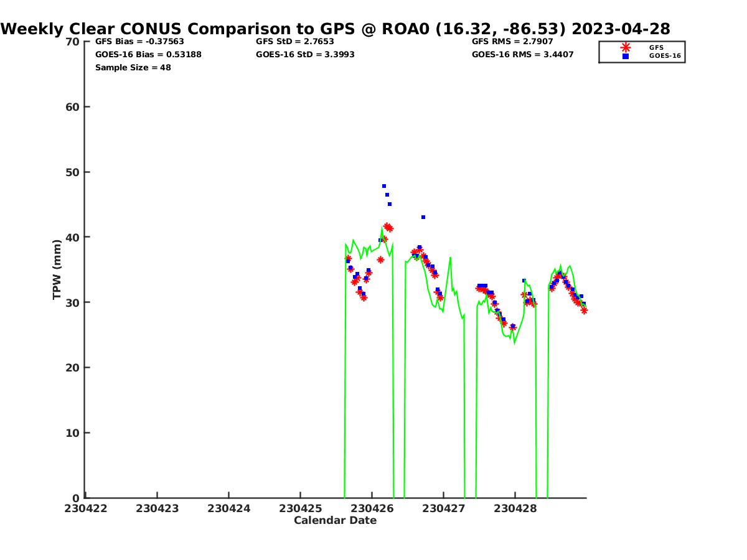The height and width of the screenshot is (560, 747).
Task: Click the TPW (mm) y-axis label
Action: point(57,269)
